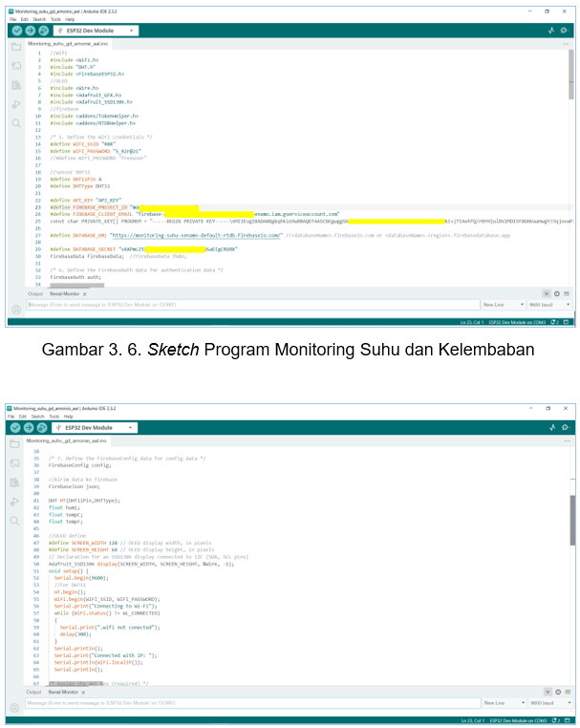Open Help menu in the top Arduino window

(70, 19)
